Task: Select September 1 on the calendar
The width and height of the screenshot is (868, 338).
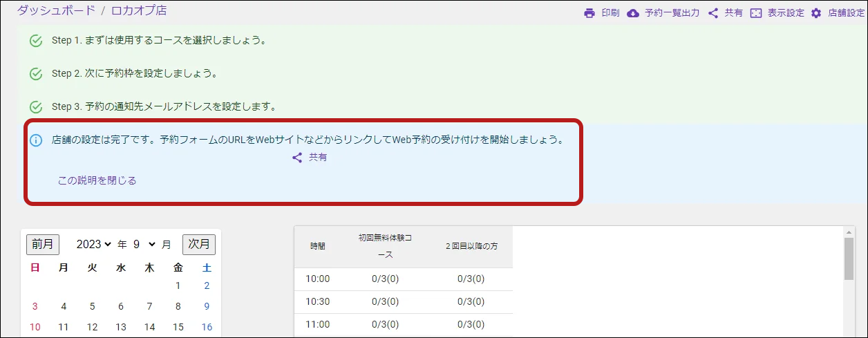Action: click(x=178, y=285)
